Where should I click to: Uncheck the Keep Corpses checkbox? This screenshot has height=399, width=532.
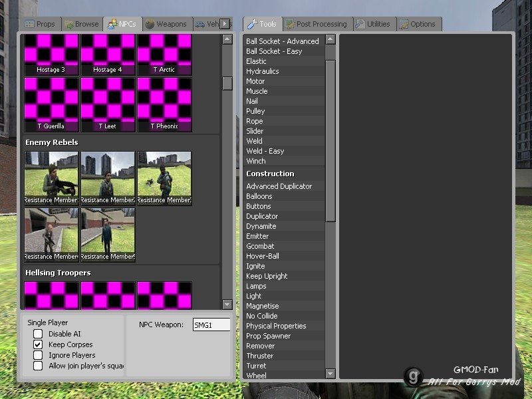point(38,344)
